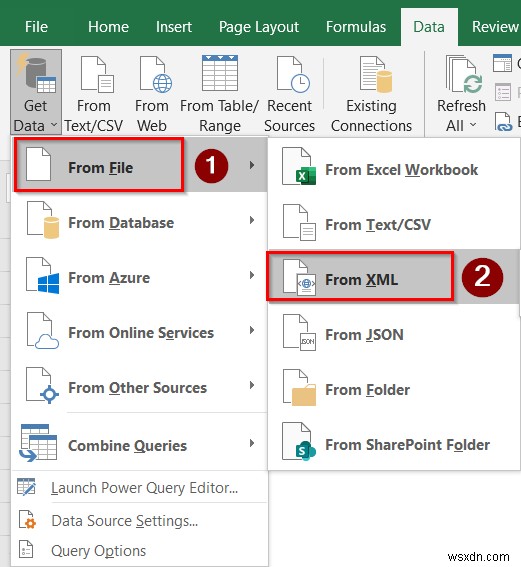Viewport: 521px width, 567px height.
Task: Click the Launch Power Query Editor icon
Action: 27,487
